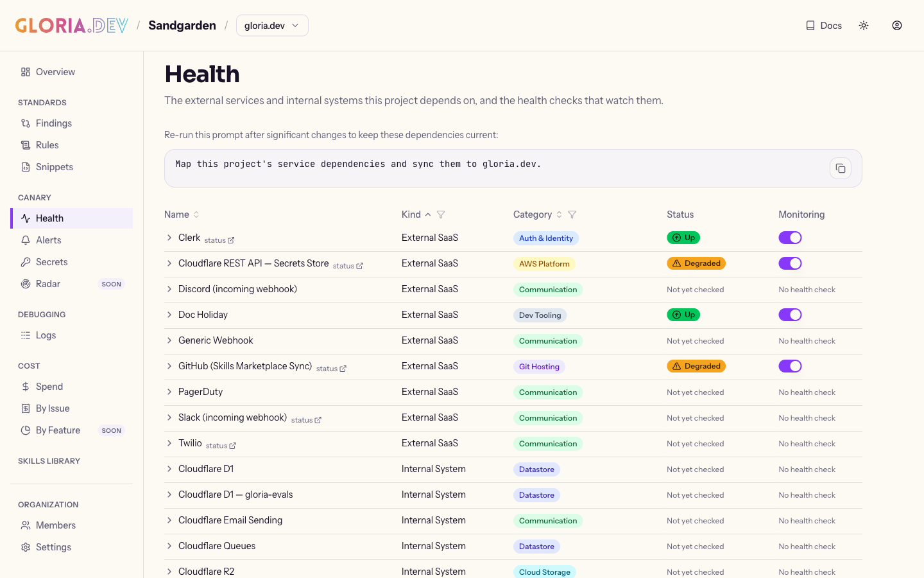Image resolution: width=924 pixels, height=578 pixels.
Task: Open the user account menu icon
Action: pos(897,26)
